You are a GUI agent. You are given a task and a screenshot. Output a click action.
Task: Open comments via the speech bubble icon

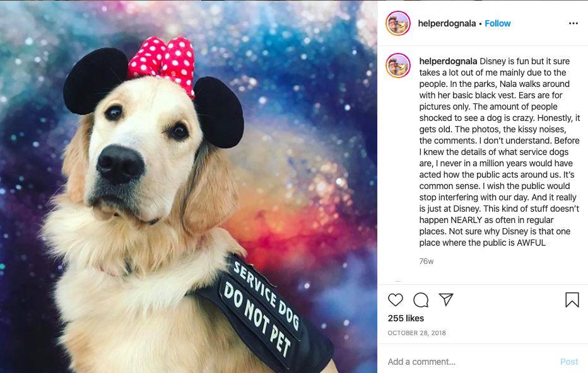[x=421, y=300]
